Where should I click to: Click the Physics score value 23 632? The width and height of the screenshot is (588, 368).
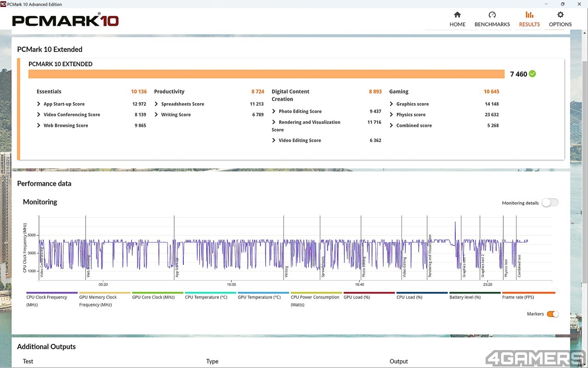[492, 115]
